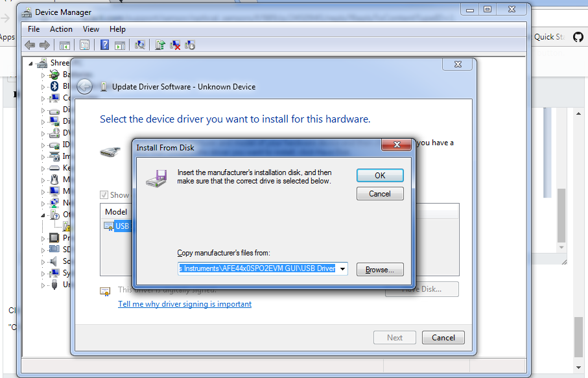Open the Action menu
The image size is (588, 378).
coord(61,29)
